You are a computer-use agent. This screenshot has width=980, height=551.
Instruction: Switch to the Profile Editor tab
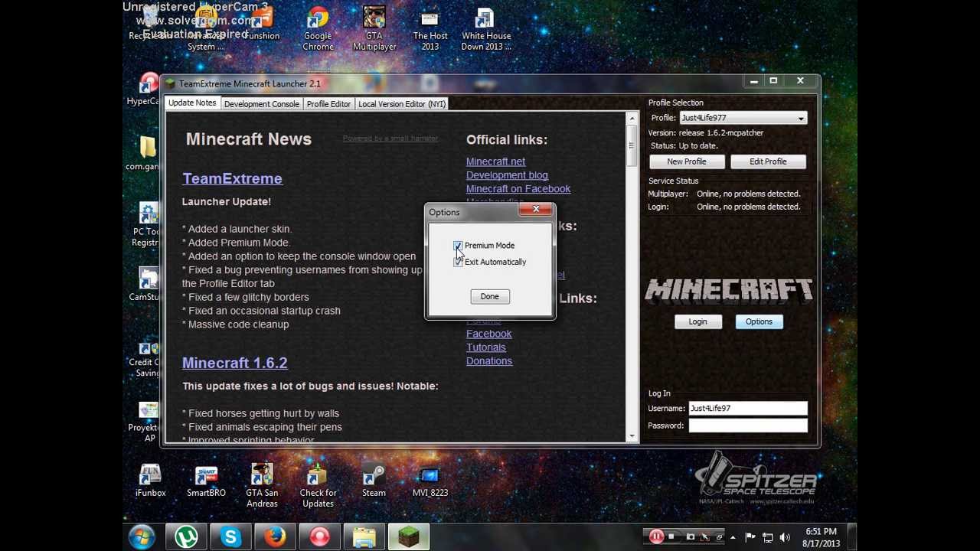click(x=328, y=104)
